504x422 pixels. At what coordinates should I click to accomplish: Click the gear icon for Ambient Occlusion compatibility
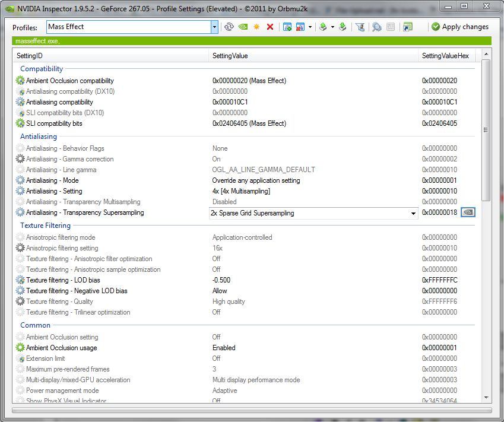[x=20, y=80]
